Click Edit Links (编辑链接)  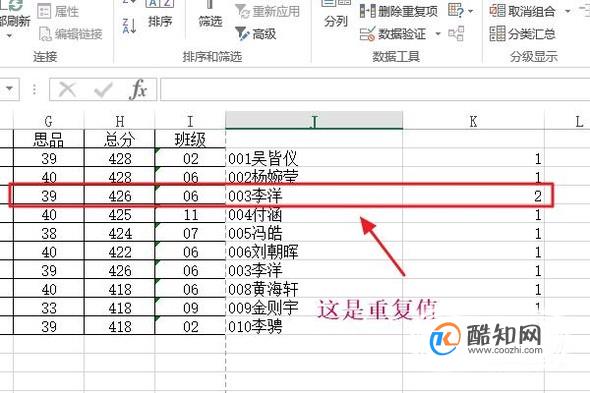pos(71,34)
